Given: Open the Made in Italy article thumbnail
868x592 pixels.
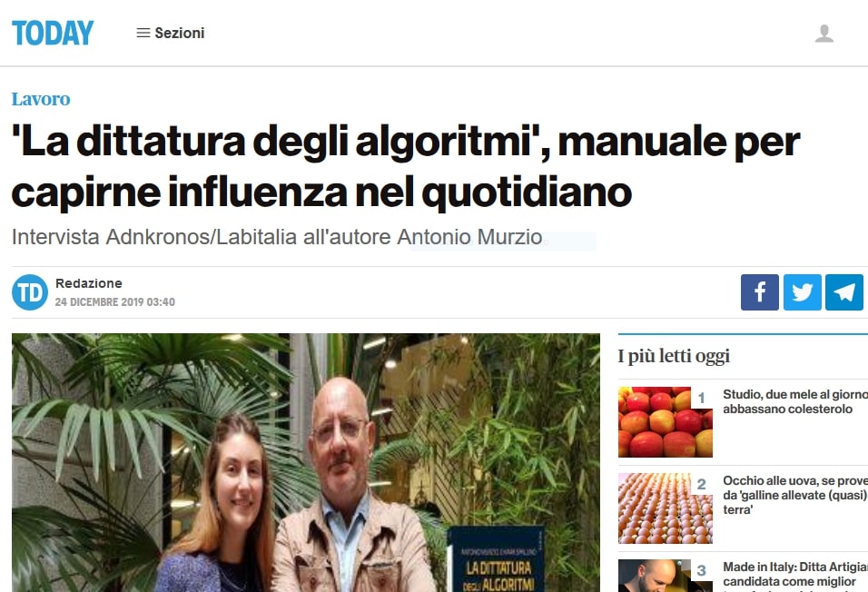Looking at the screenshot, I should click(x=666, y=576).
